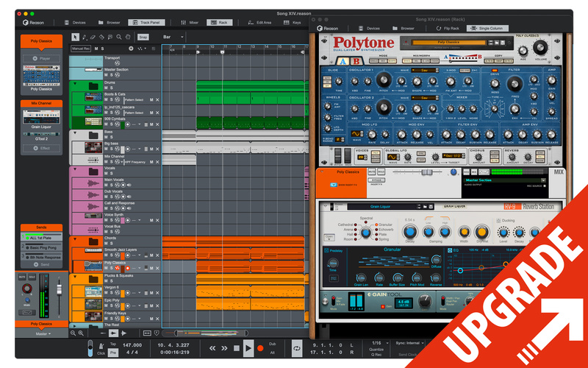Mute the Big bass track
The width and height of the screenshot is (588, 368).
pos(106,149)
